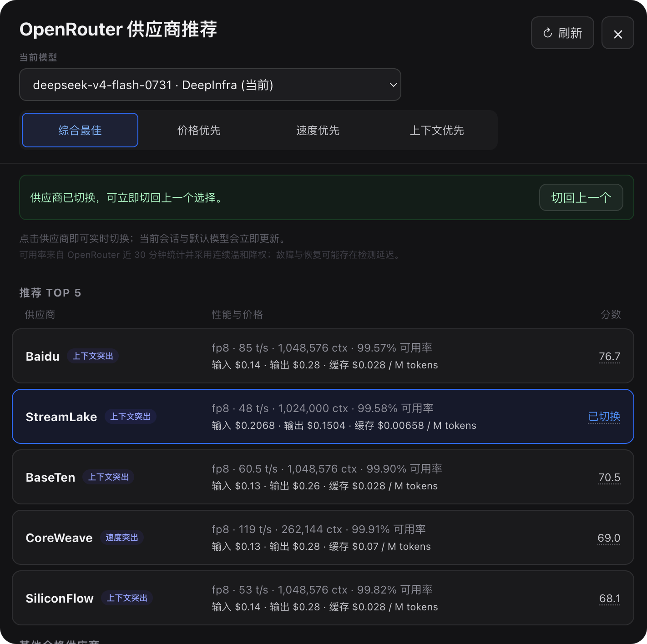Image resolution: width=647 pixels, height=644 pixels.
Task: Switch to the 价格优先 tab
Action: (x=199, y=130)
